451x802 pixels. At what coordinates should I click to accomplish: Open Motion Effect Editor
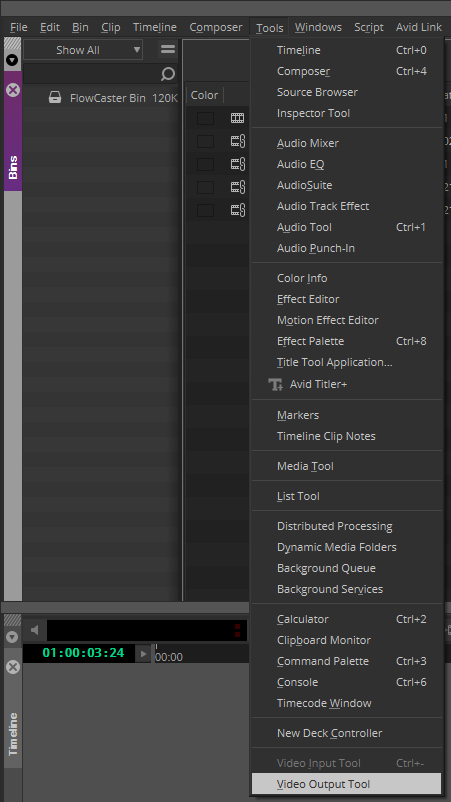point(347,320)
